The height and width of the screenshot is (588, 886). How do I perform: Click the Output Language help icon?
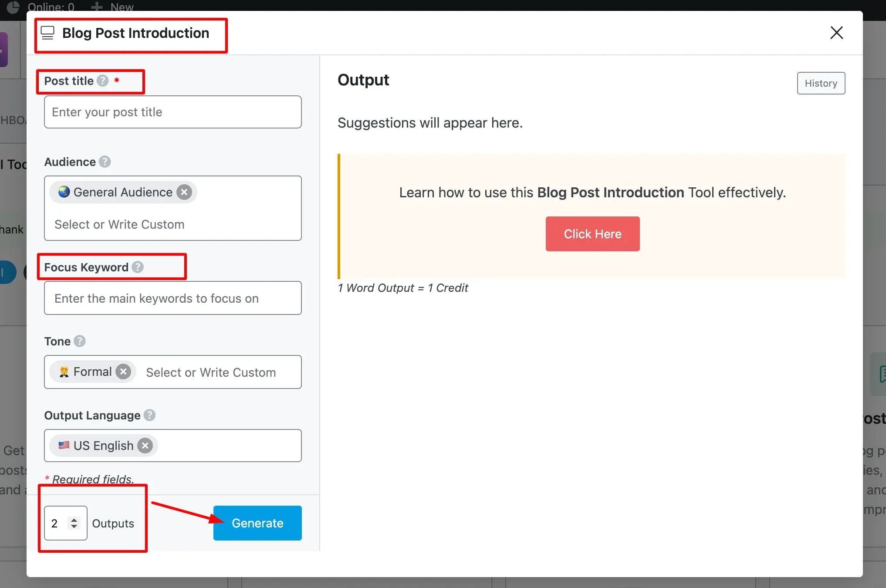pos(149,415)
